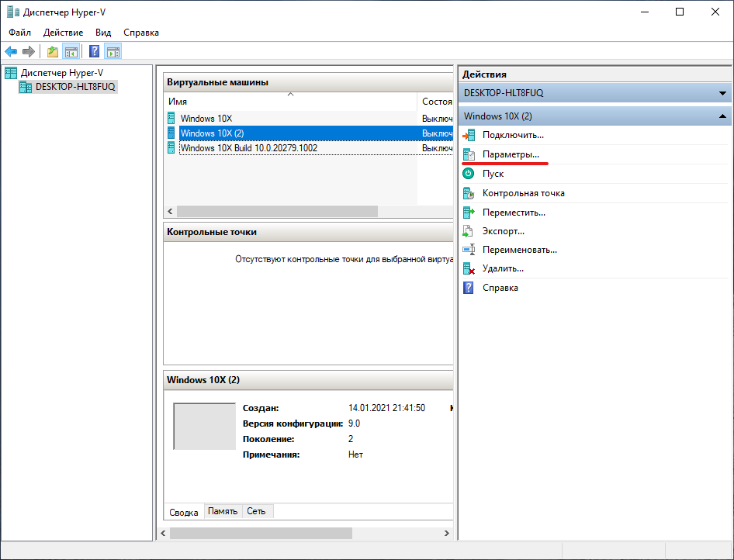This screenshot has width=734, height=560.
Task: Click the VM icon beside Windows 10X
Action: (171, 119)
